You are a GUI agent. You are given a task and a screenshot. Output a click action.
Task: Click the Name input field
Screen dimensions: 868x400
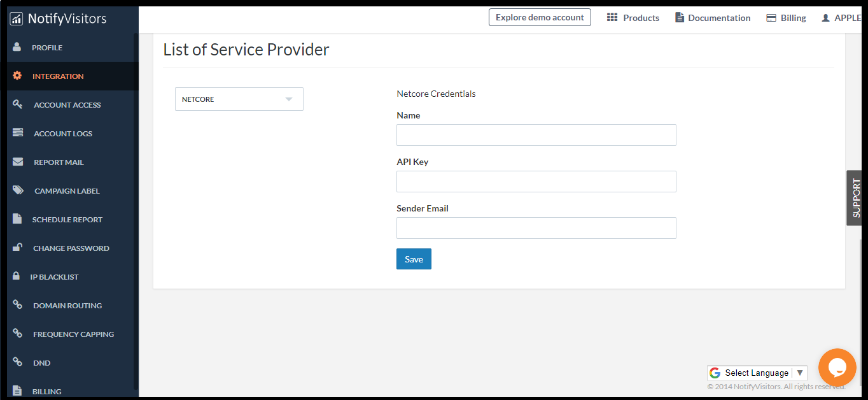(536, 135)
